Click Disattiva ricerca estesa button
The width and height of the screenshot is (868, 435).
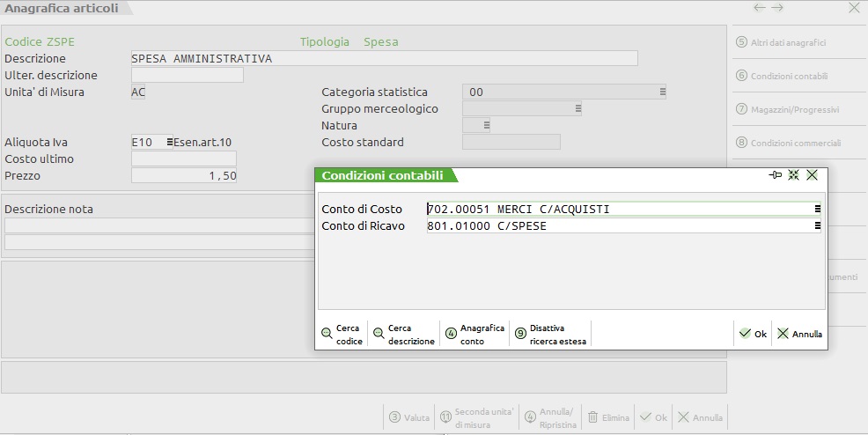click(546, 334)
